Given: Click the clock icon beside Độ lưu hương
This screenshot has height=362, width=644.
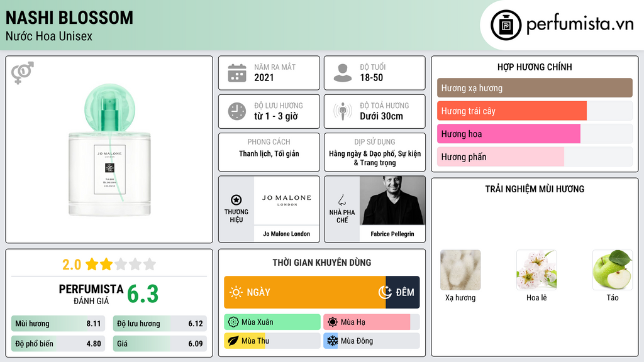Looking at the screenshot, I should [x=237, y=111].
